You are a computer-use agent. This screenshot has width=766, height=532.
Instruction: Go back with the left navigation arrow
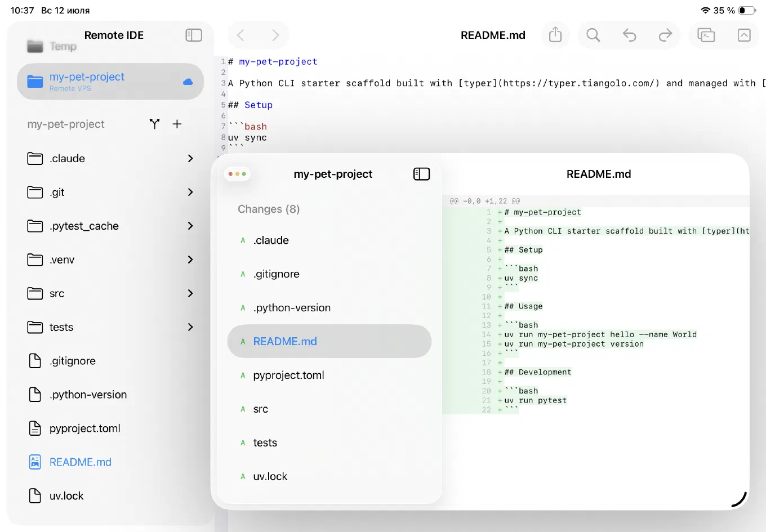[x=241, y=35]
